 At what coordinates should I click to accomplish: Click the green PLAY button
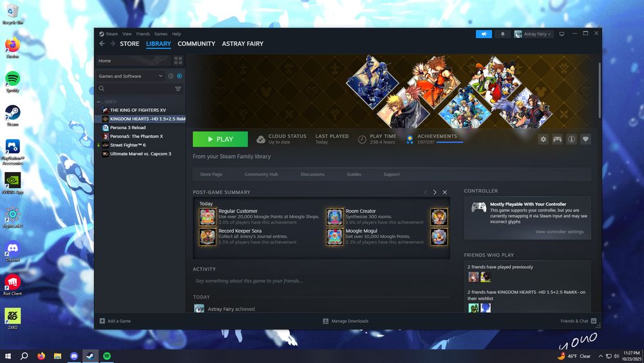pyautogui.click(x=220, y=139)
